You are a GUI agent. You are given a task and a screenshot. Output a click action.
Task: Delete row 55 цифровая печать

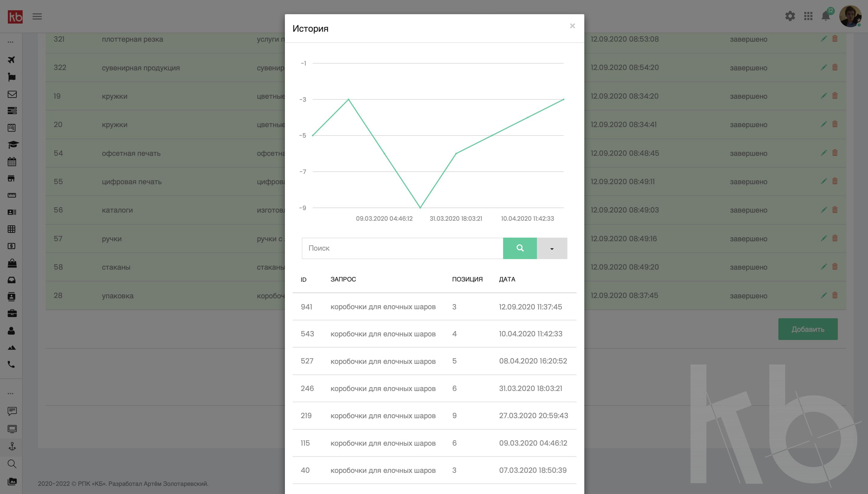click(835, 181)
